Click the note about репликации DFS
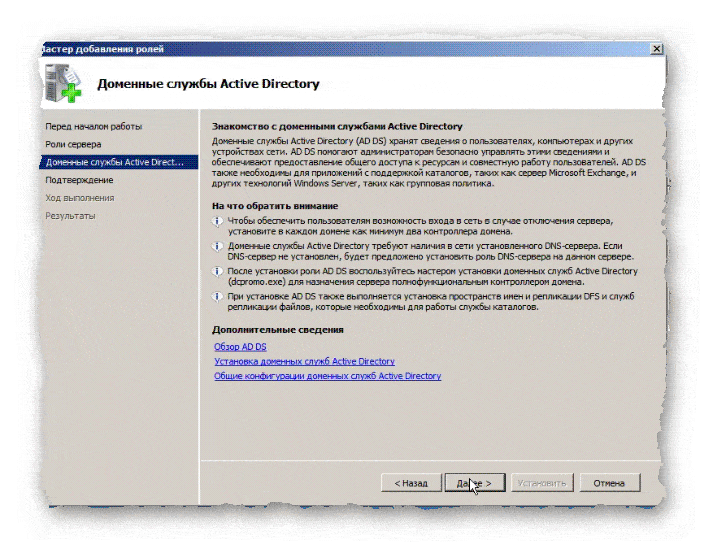Image resolution: width=704 pixels, height=544 pixels. 431,302
